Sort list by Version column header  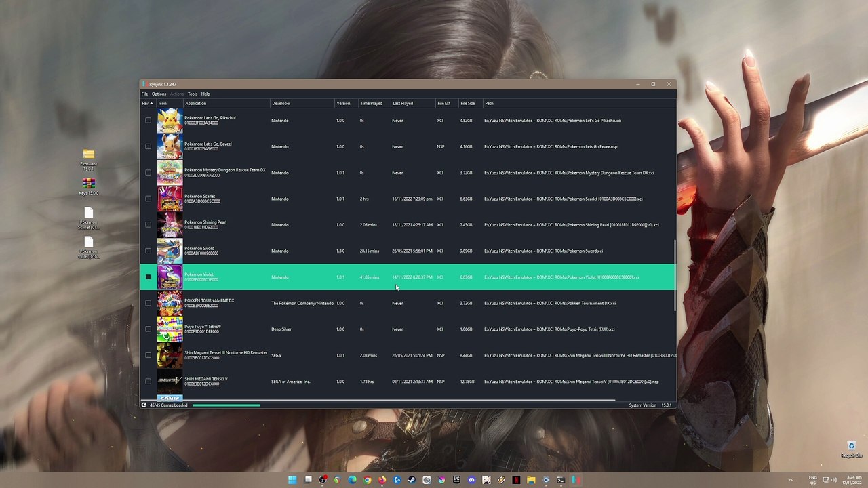(x=346, y=104)
